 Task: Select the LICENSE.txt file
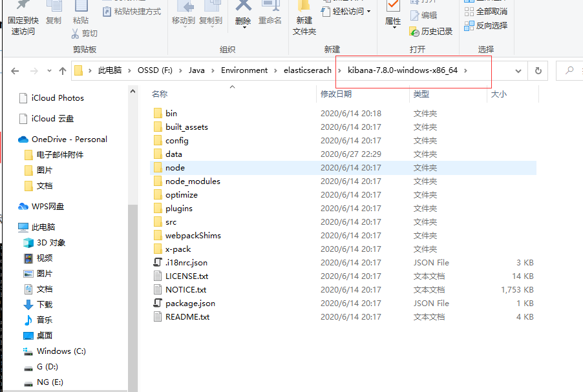point(343,276)
